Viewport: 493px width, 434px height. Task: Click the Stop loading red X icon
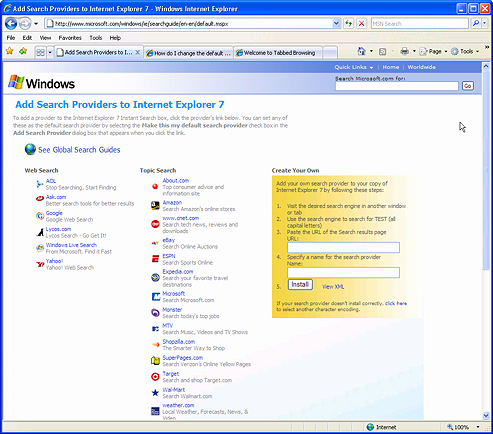361,23
